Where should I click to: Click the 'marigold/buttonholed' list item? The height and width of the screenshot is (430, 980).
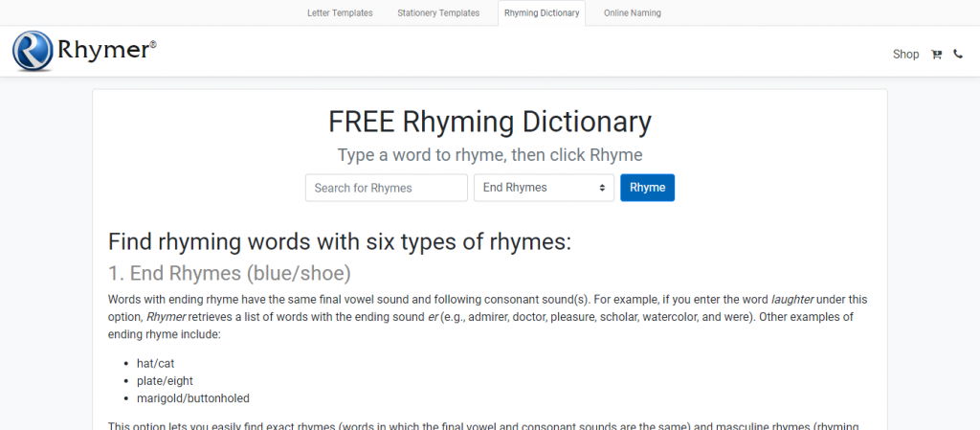click(x=193, y=398)
